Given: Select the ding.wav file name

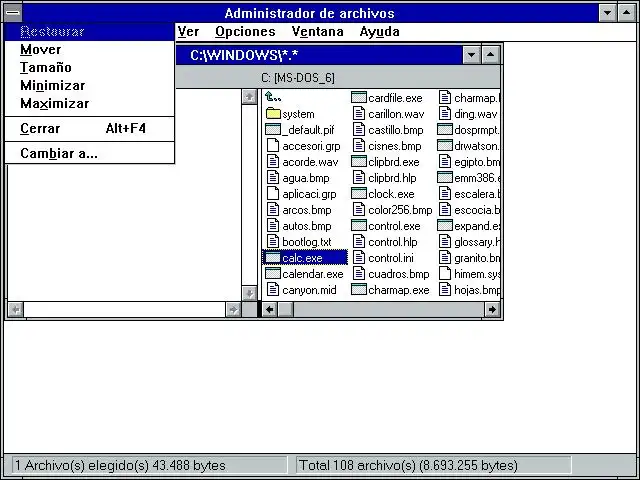Looking at the screenshot, I should pyautogui.click(x=476, y=114).
